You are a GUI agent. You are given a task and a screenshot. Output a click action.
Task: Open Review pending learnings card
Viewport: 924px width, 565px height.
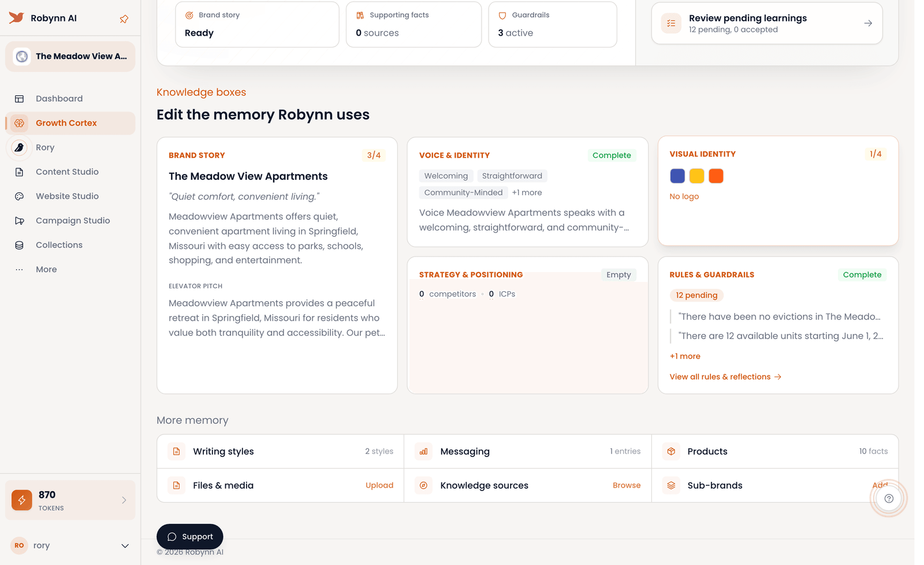[x=767, y=23]
